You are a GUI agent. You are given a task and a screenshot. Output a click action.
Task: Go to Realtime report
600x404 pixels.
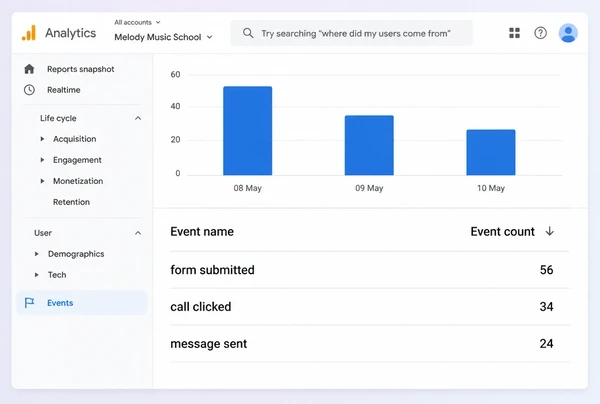point(64,90)
